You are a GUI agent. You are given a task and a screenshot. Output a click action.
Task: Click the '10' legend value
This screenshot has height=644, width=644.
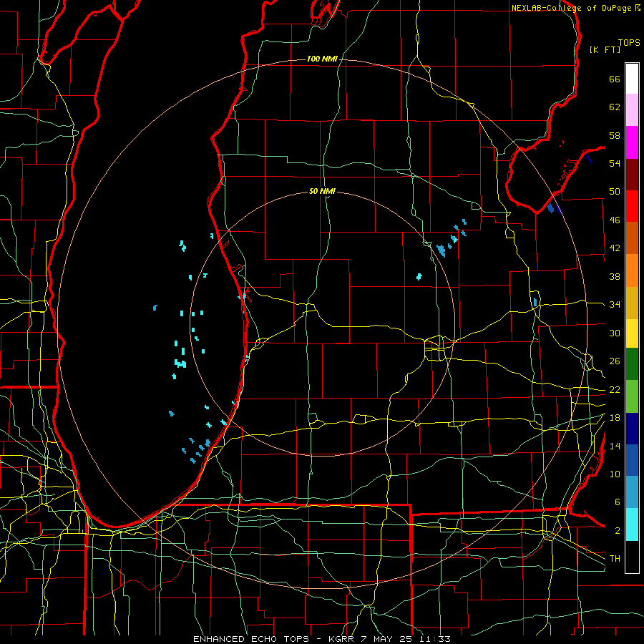(615, 474)
